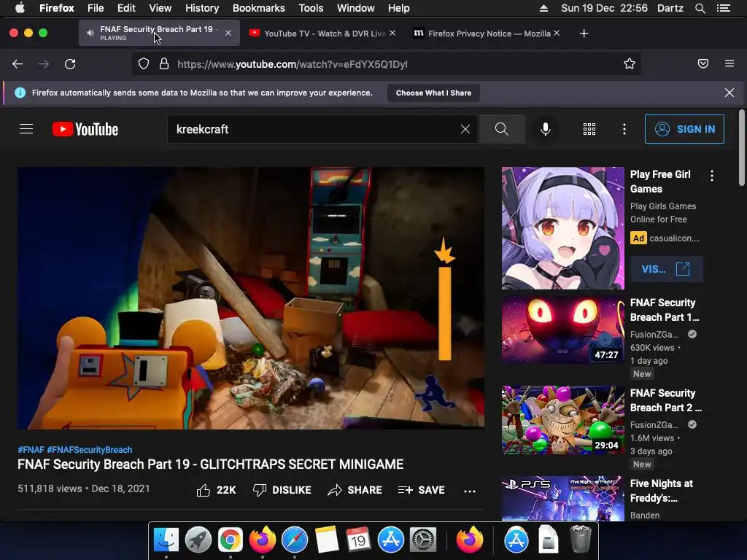Image resolution: width=747 pixels, height=560 pixels.
Task: Open the Help menu
Action: point(399,8)
